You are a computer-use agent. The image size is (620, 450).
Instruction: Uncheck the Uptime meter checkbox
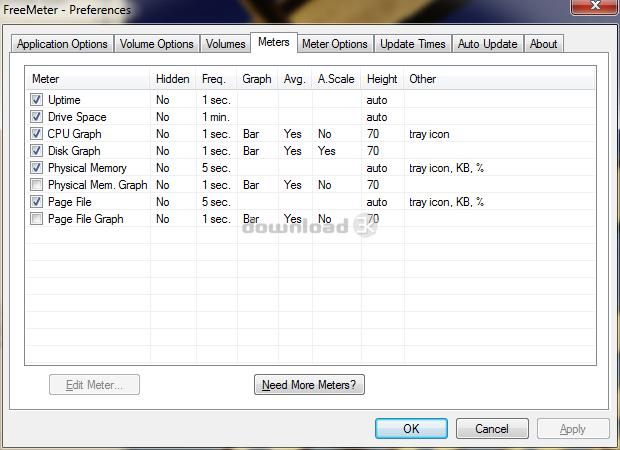coord(37,100)
